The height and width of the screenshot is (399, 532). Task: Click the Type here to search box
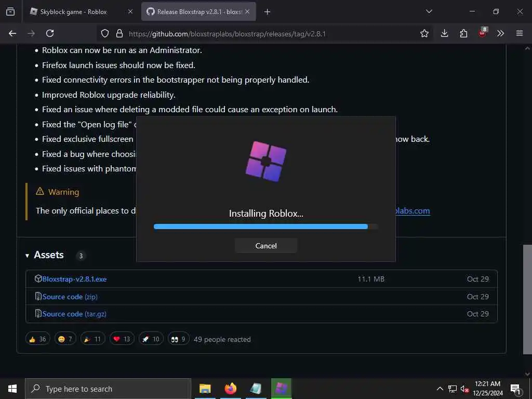click(108, 389)
